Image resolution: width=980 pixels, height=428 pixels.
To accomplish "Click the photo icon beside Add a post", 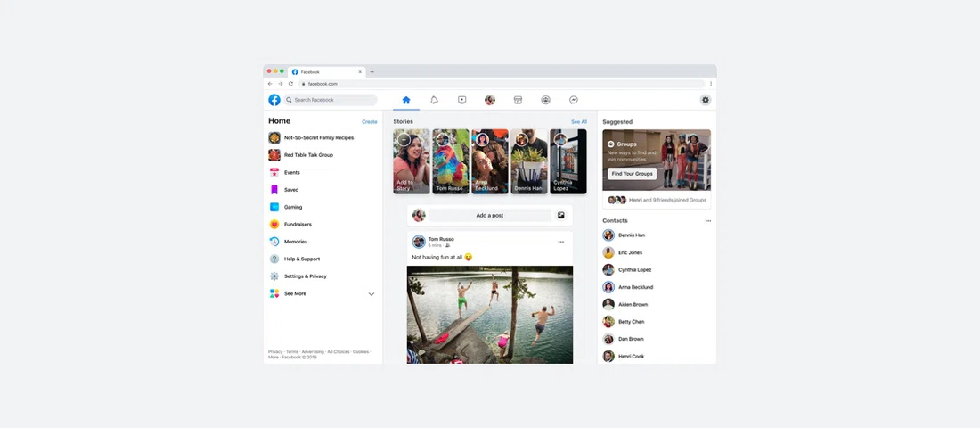I will [561, 215].
